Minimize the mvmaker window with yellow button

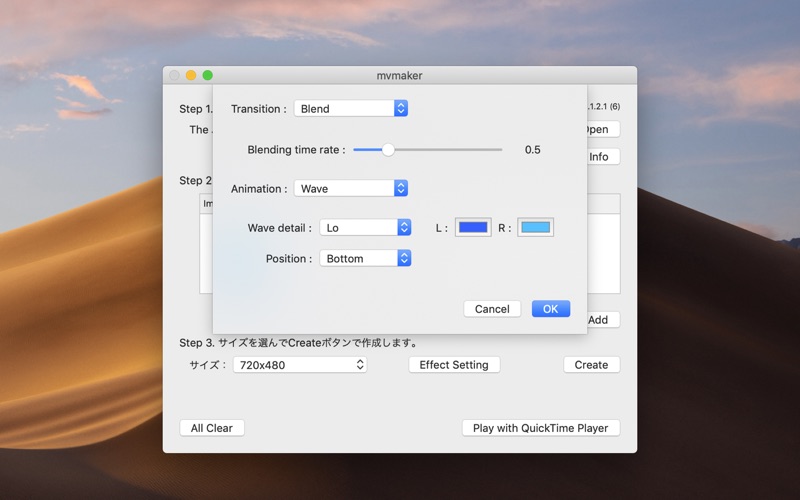click(191, 76)
